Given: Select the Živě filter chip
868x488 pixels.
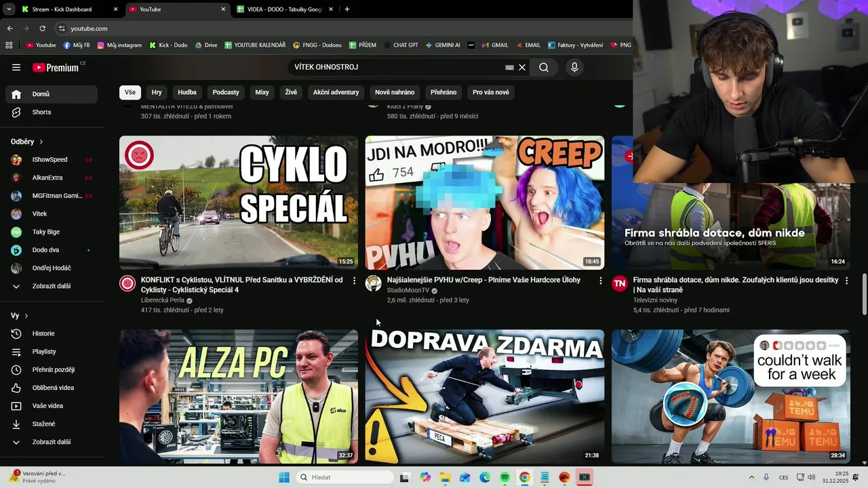Looking at the screenshot, I should click(291, 92).
